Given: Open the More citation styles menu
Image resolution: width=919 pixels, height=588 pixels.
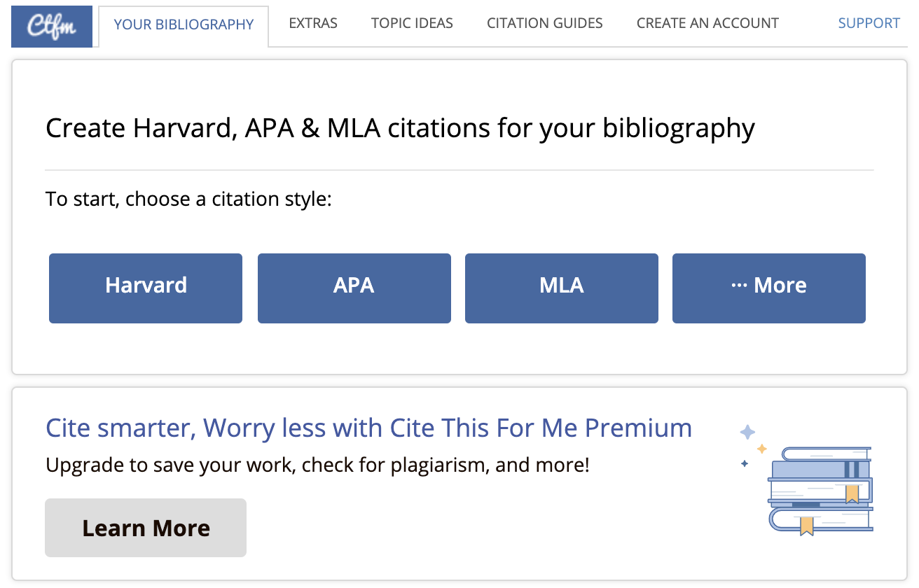Looking at the screenshot, I should tap(768, 288).
